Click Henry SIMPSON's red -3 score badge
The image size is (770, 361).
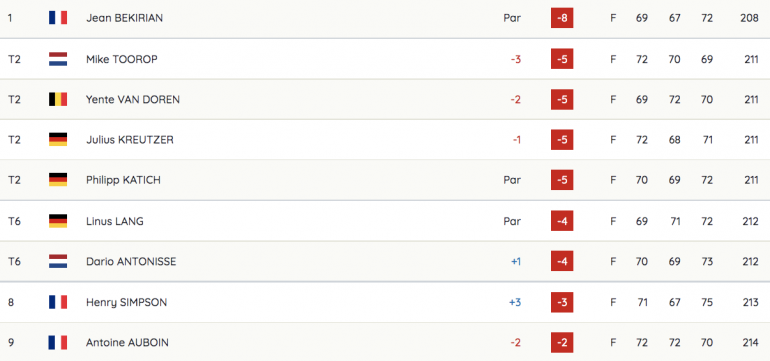pyautogui.click(x=562, y=302)
